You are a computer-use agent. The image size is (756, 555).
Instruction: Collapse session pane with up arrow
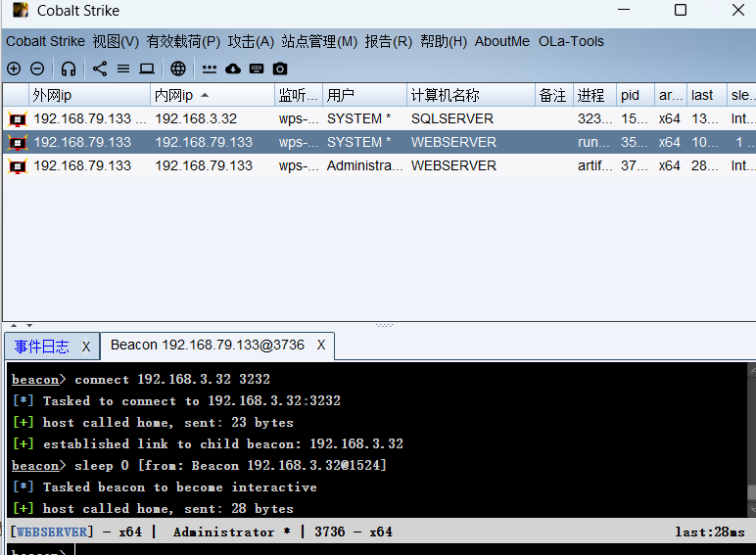14,325
